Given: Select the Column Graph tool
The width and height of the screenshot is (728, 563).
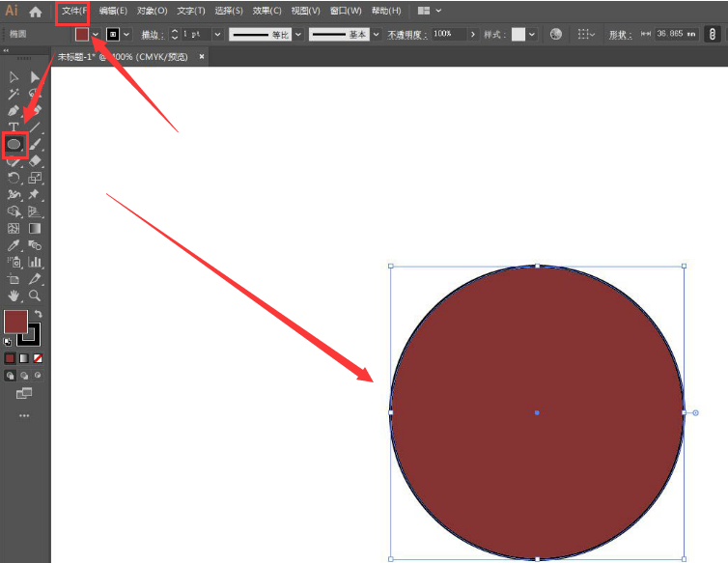Looking at the screenshot, I should tap(35, 262).
